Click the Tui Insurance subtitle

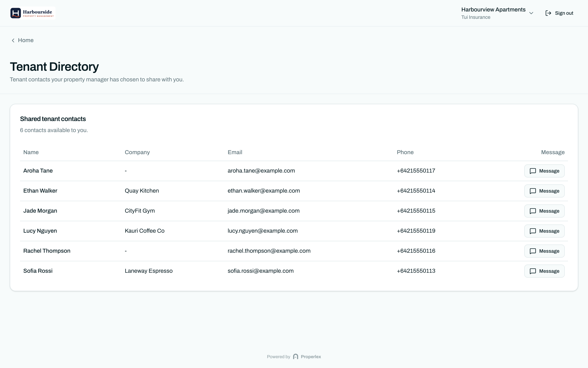[x=476, y=17]
